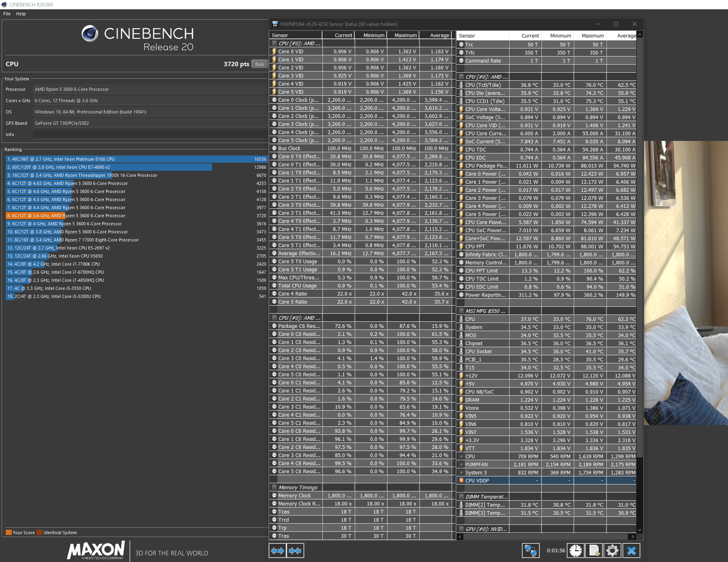Select the CPU Socket temperature row

(x=547, y=352)
